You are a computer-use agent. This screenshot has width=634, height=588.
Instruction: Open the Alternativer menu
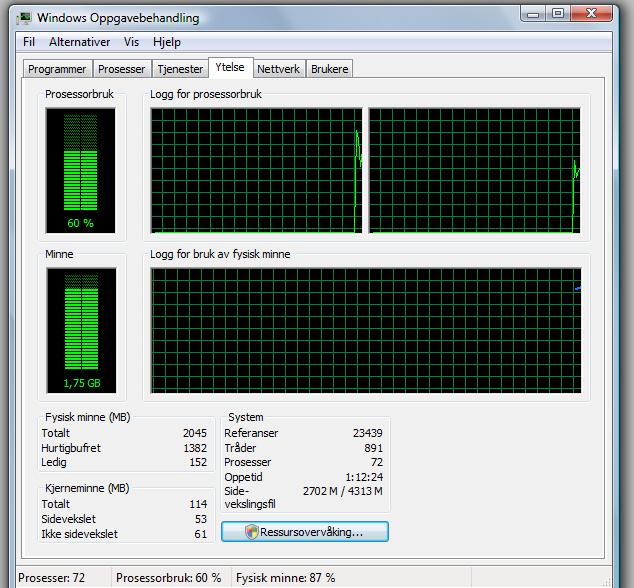(x=79, y=42)
